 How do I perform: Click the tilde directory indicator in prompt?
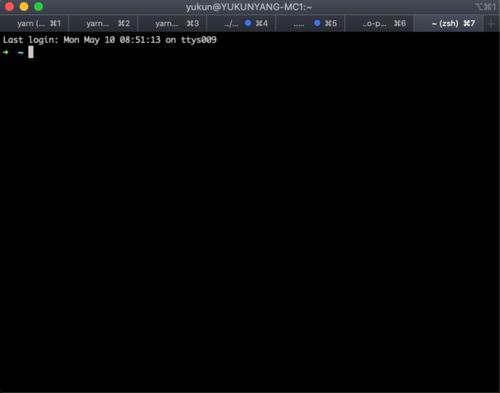(x=21, y=53)
